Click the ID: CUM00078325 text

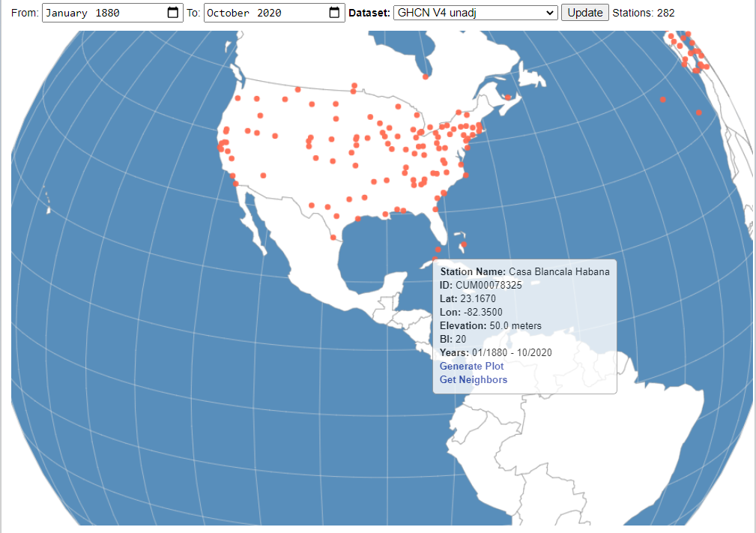tap(481, 285)
